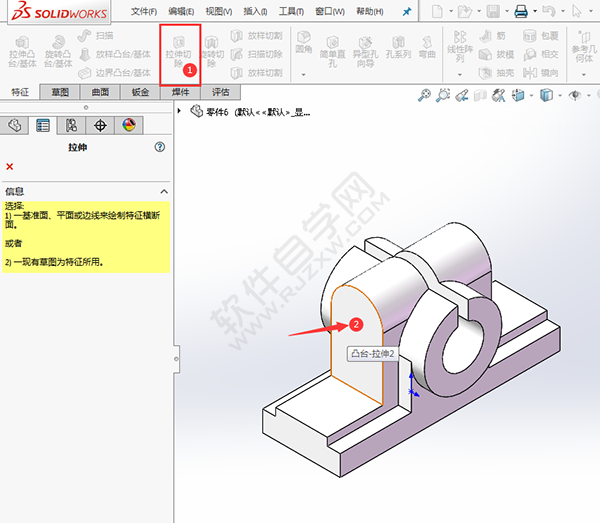Switch to the 评估 evaluate tab
This screenshot has height=523, width=600.
click(221, 92)
